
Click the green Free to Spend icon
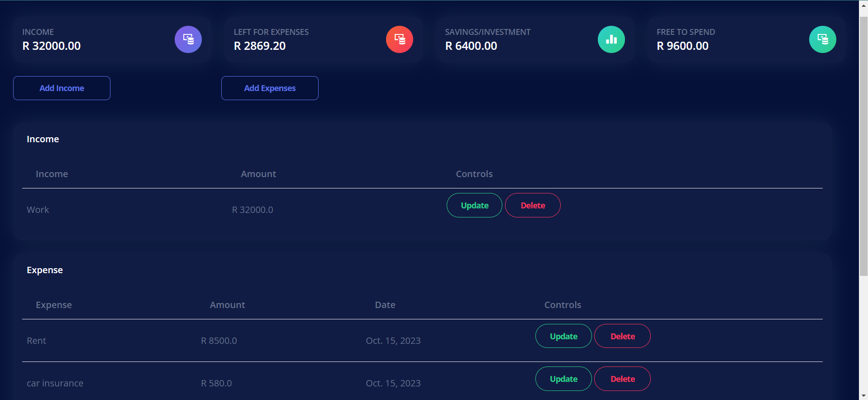(823, 39)
